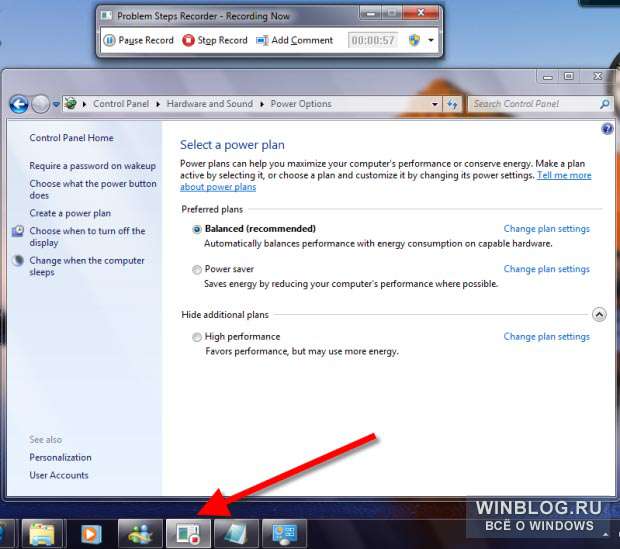Expand the root arrow before Control Panel breadcrumb

(x=84, y=104)
